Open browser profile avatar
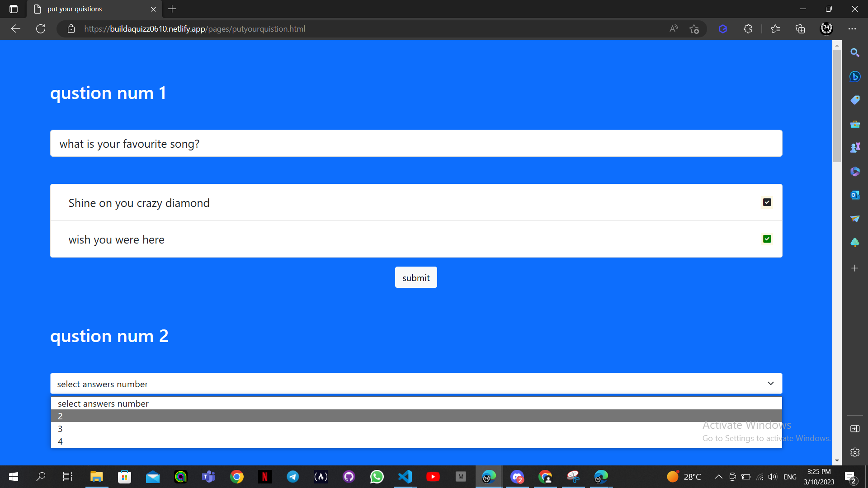Viewport: 868px width, 488px height. [x=826, y=29]
